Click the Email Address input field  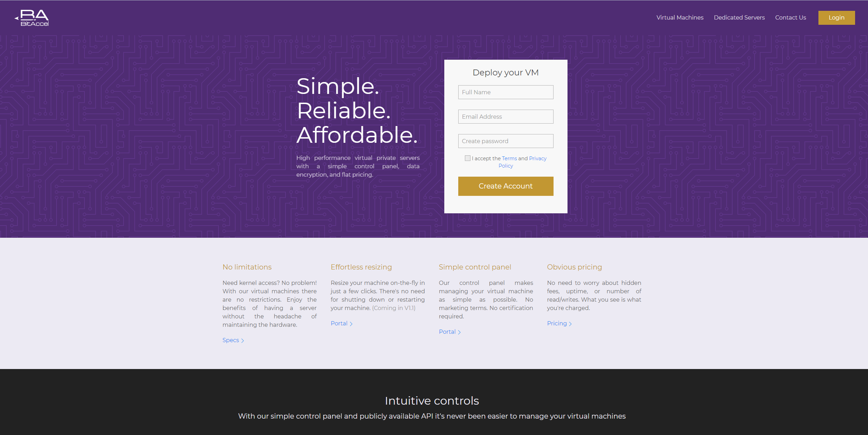[506, 117]
